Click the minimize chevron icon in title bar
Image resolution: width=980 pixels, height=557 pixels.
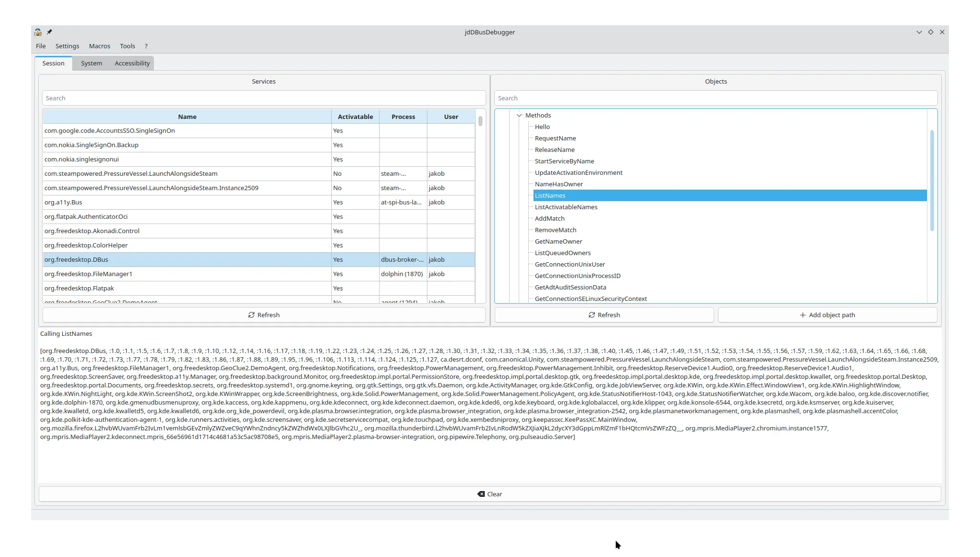(x=919, y=32)
